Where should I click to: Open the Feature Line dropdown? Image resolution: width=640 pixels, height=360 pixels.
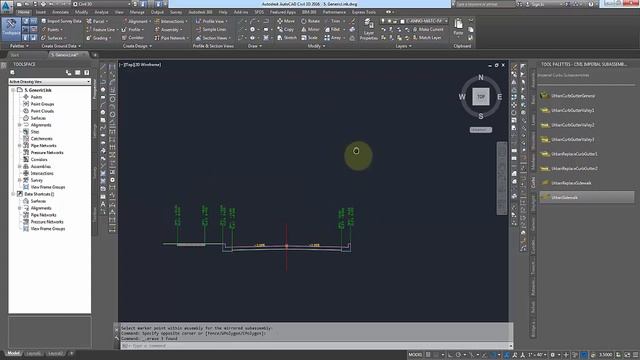[102, 29]
